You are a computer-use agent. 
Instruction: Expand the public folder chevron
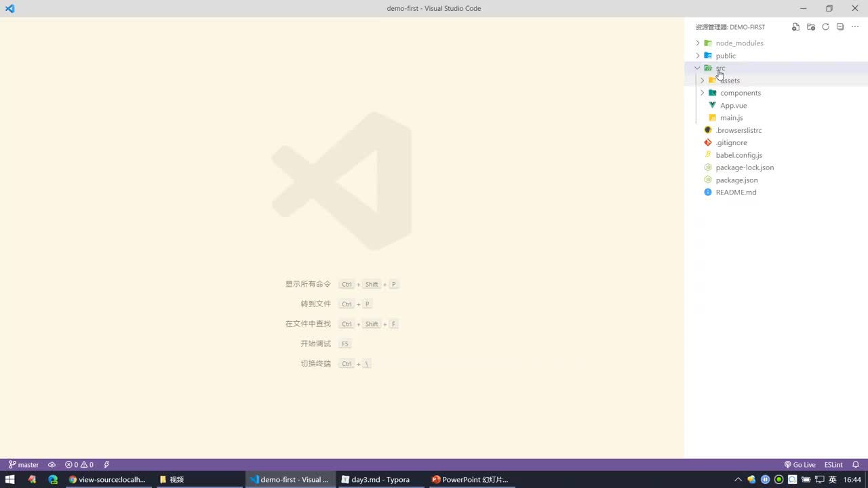pyautogui.click(x=698, y=56)
